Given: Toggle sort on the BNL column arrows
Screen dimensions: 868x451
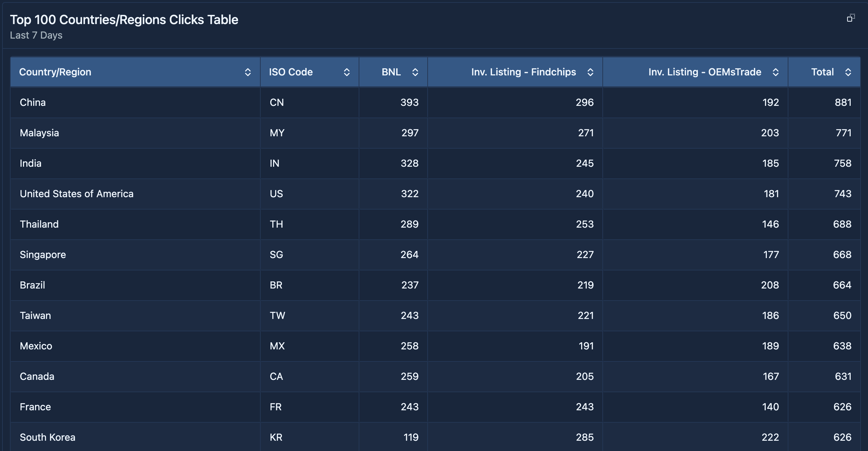Looking at the screenshot, I should tap(415, 72).
